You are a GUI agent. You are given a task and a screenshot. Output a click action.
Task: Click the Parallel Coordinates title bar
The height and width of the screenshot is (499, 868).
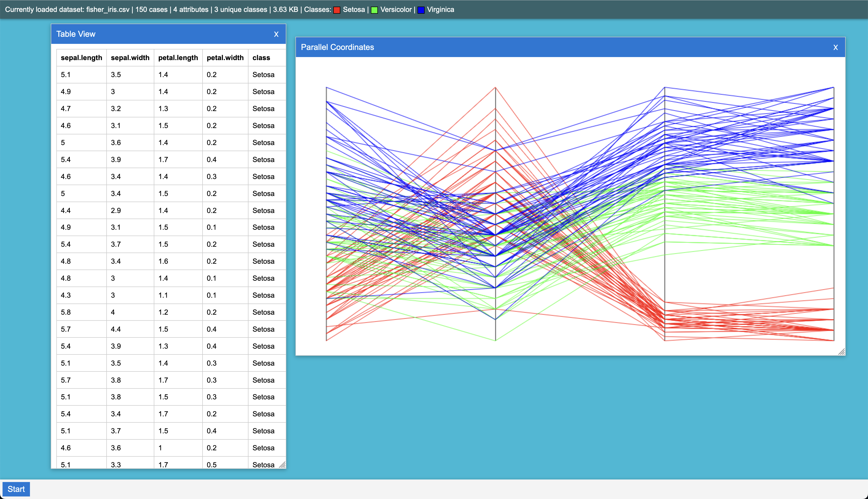[549, 47]
